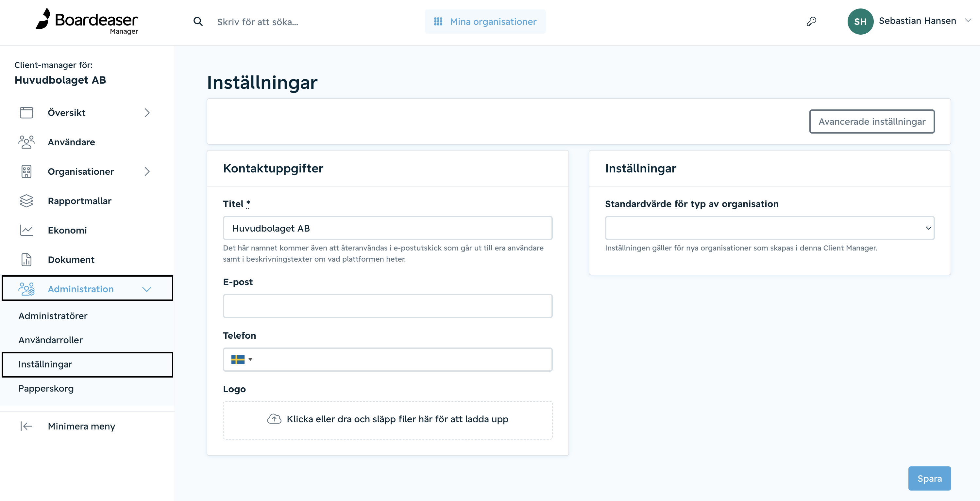Screen dimensions: 980x501
Task: Collapse the Administration section chevron
Action: click(x=147, y=289)
